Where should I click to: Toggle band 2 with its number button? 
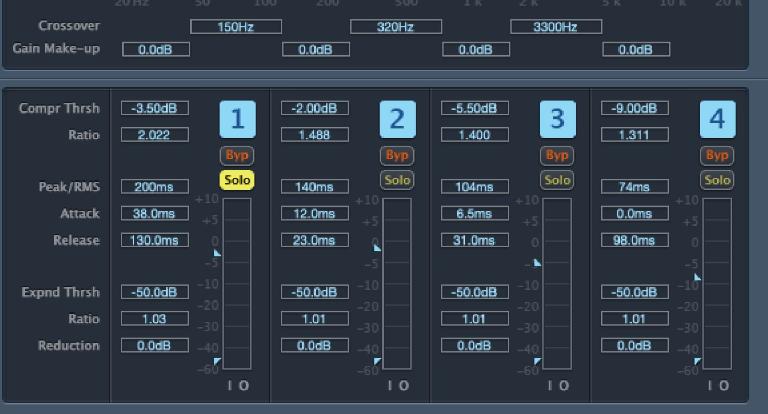coord(398,119)
